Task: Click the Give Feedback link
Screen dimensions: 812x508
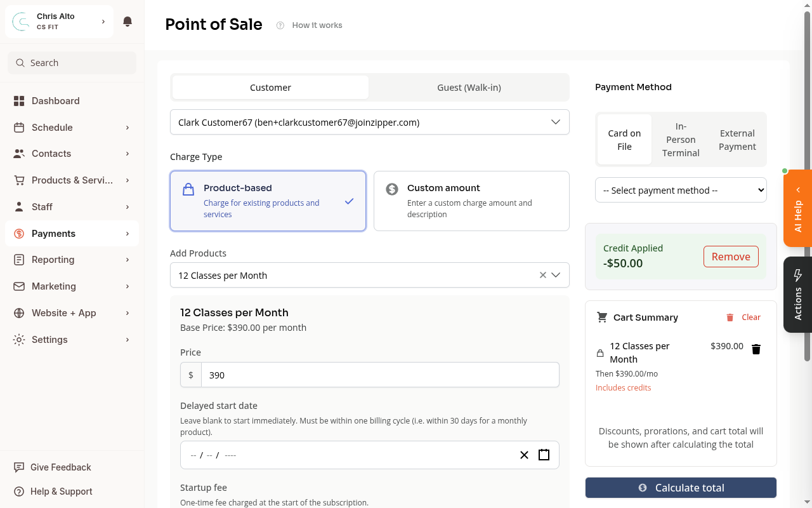Action: (x=61, y=467)
